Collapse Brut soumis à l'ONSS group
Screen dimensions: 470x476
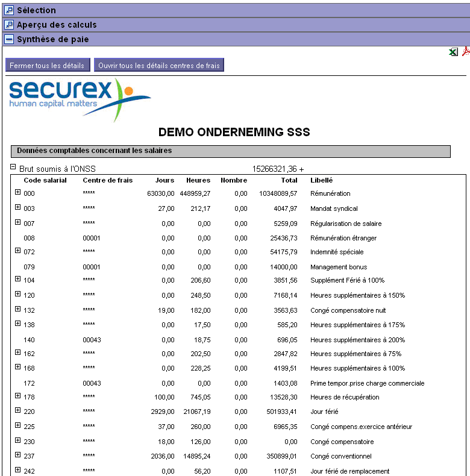(13, 167)
